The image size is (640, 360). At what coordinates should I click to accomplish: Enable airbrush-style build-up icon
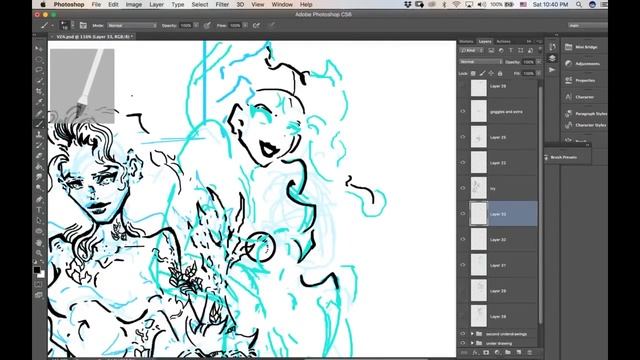click(x=256, y=25)
